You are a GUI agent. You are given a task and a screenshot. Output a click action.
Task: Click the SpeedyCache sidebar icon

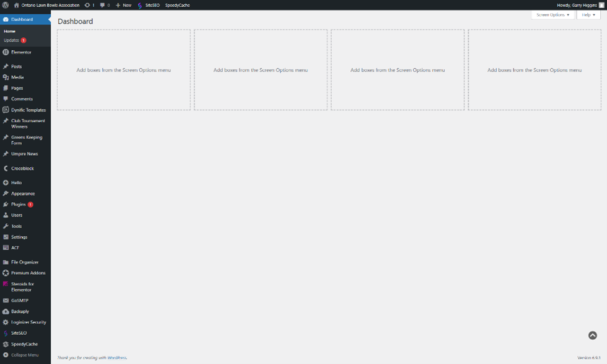(x=6, y=344)
